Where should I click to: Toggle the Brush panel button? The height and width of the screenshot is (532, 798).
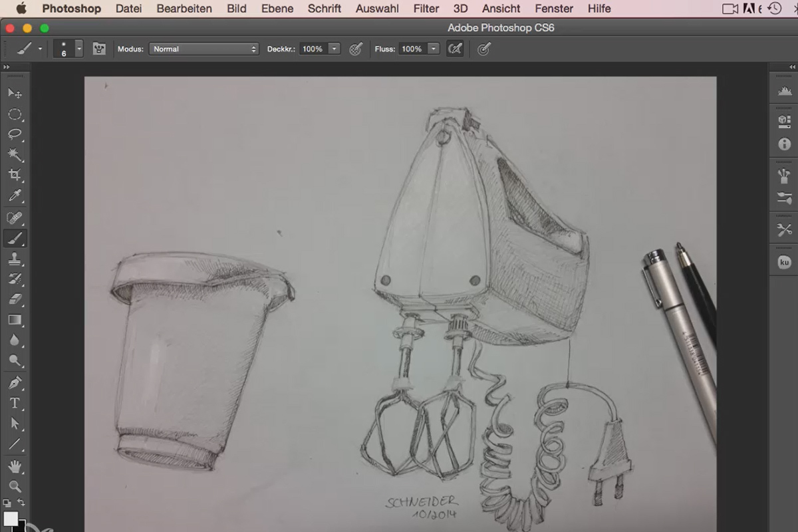pos(99,49)
